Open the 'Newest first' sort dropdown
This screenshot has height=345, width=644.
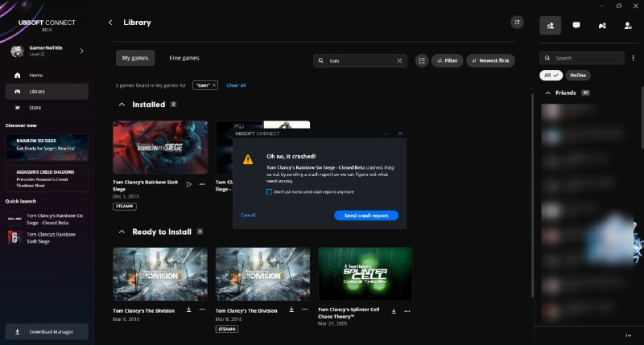click(490, 60)
